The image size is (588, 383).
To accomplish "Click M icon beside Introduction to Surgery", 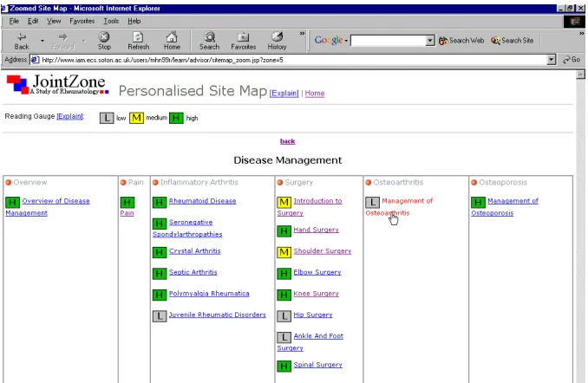I will click(284, 203).
